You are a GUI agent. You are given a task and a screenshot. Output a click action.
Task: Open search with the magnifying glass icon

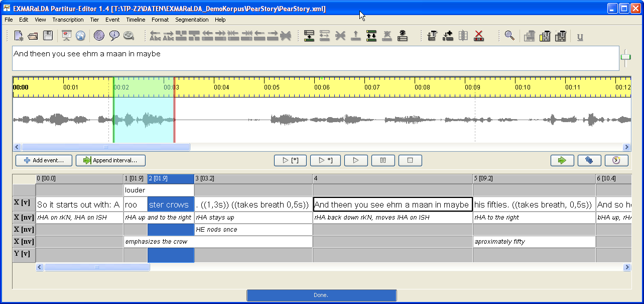tap(509, 36)
